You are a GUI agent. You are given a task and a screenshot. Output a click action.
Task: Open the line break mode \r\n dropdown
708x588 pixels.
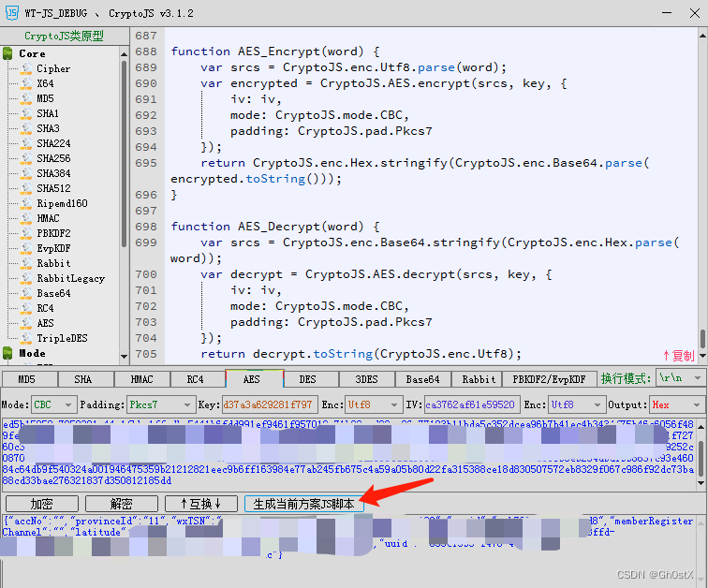pyautogui.click(x=681, y=378)
